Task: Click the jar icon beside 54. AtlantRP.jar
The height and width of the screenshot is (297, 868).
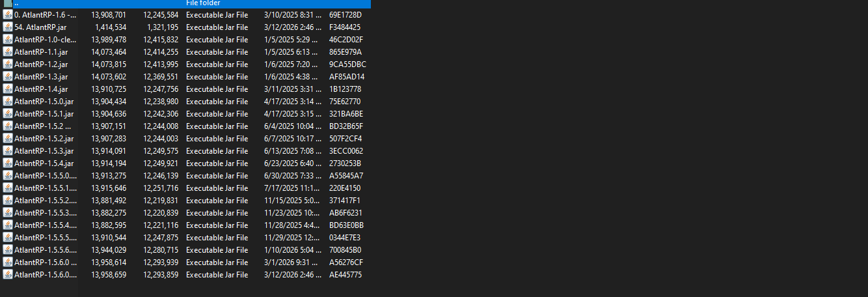Action: coord(8,27)
